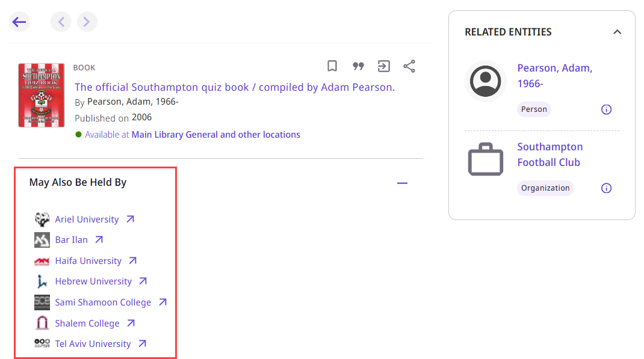Bookmark the Southampton quiz book
Image resolution: width=644 pixels, height=359 pixels.
pos(332,66)
